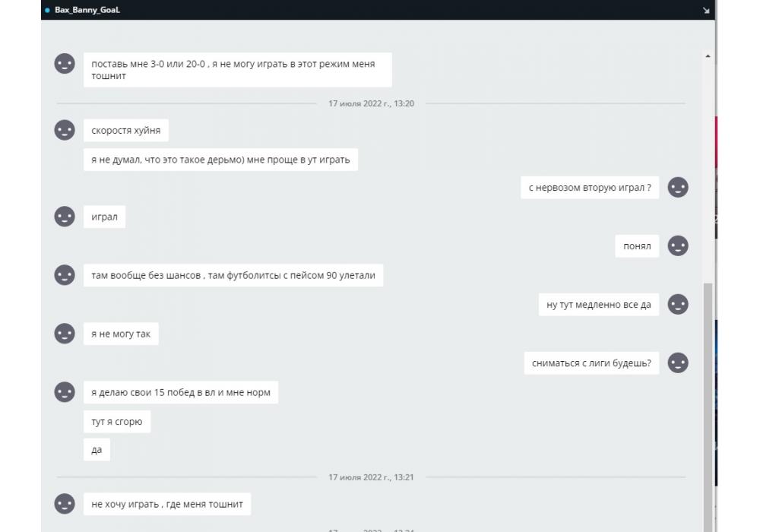Open the Bax_Banny_GoaL chat title
The image size is (760, 532).
click(87, 10)
